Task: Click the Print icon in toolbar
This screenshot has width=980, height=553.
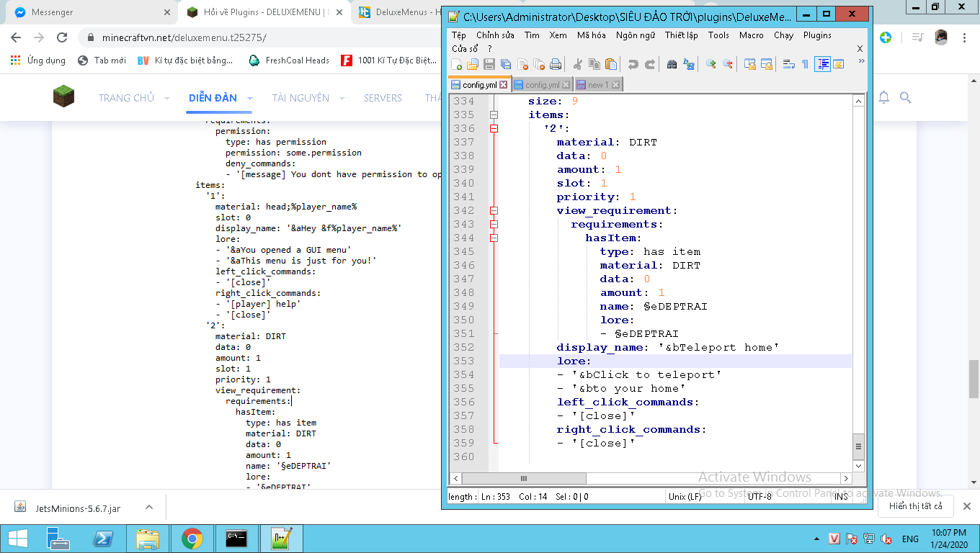Action: coord(556,65)
